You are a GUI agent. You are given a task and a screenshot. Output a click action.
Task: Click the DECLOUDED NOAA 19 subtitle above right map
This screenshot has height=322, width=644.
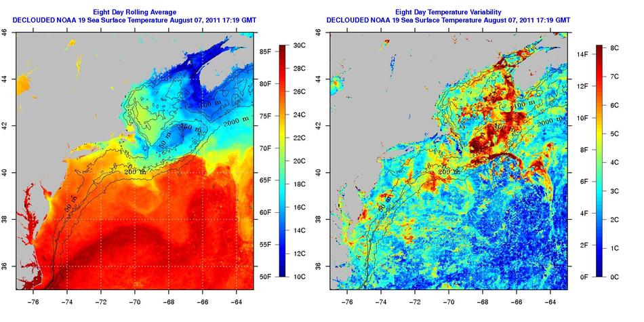[x=448, y=20]
